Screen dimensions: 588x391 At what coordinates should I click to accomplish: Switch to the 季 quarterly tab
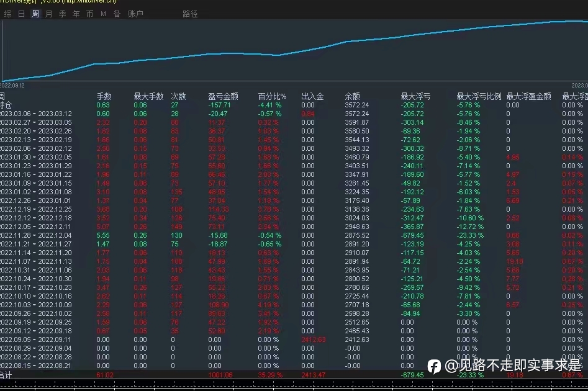[x=62, y=14]
